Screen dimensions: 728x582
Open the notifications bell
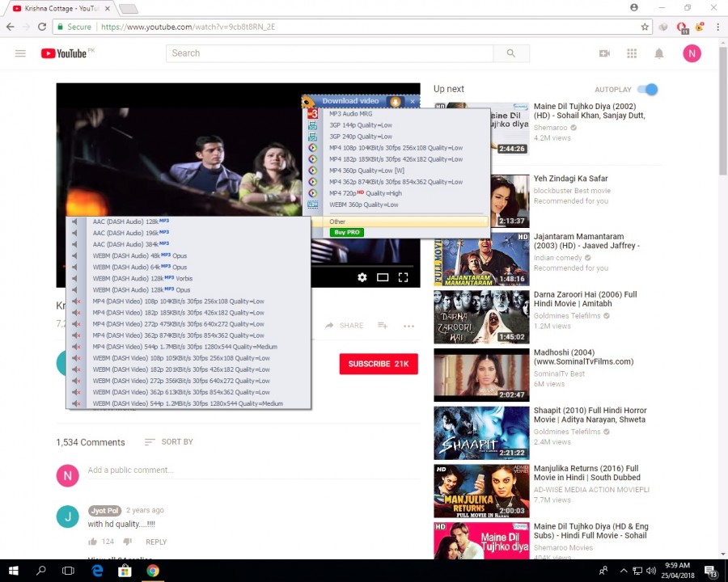658,53
